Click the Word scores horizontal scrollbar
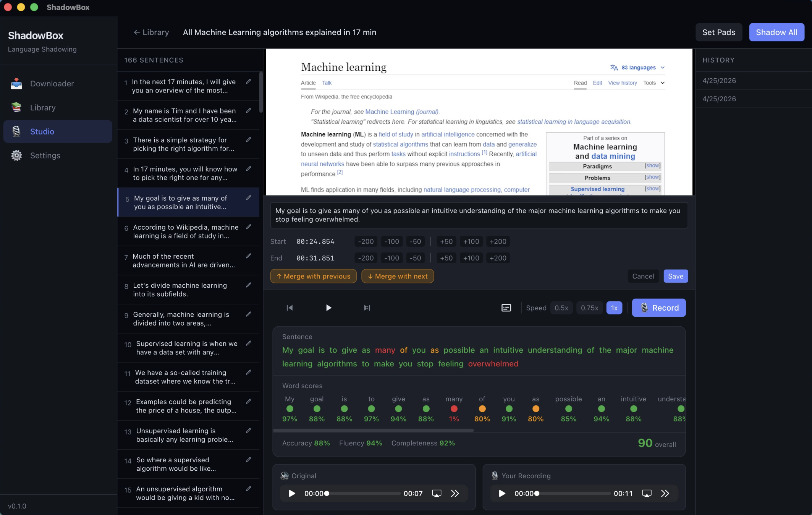This screenshot has width=812, height=515. point(374,431)
